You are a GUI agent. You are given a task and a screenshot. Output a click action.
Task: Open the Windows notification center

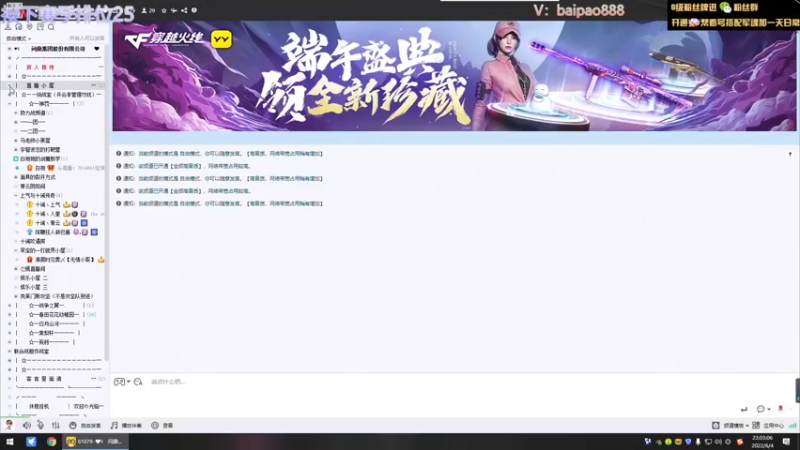point(786,441)
